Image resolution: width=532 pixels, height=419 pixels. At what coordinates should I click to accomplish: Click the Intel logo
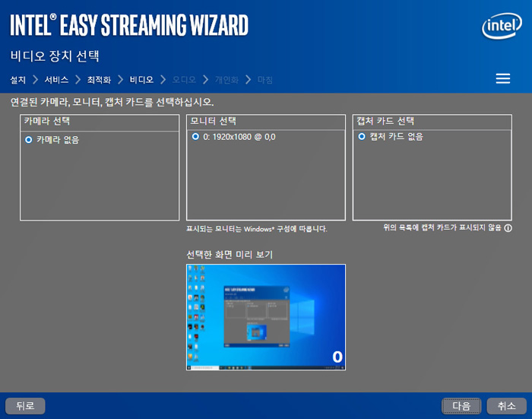tap(502, 26)
